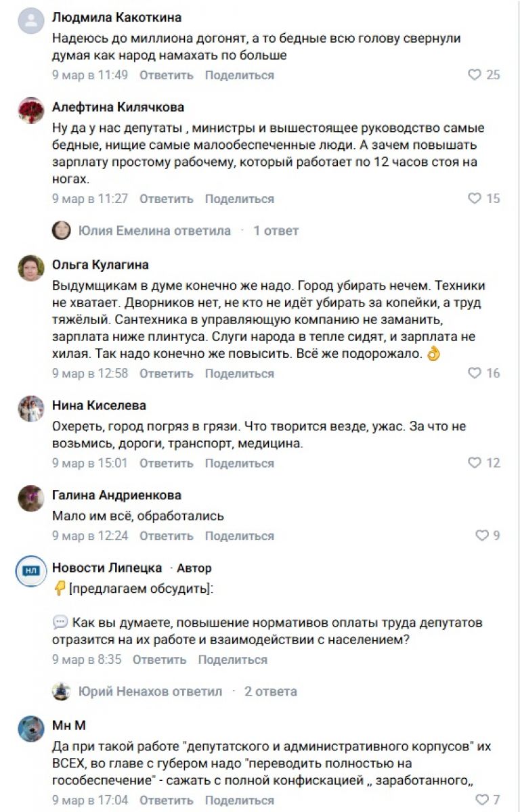Click heart on Галина Андриенкова's comment
Screen dimensions: 520x812
[481, 536]
